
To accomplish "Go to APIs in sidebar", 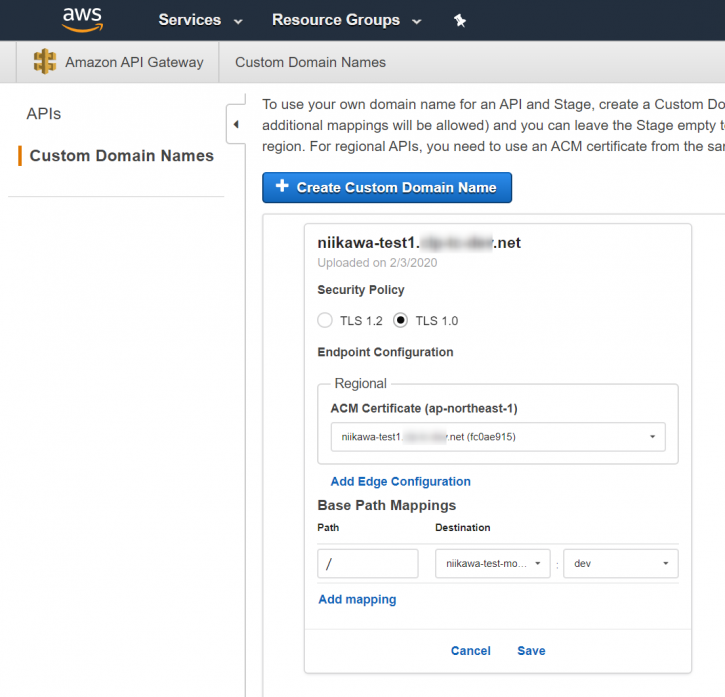I will [x=43, y=114].
